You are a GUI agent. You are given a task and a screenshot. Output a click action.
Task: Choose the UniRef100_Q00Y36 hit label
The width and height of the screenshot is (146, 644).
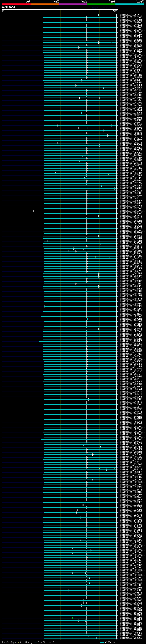coord(131,125)
